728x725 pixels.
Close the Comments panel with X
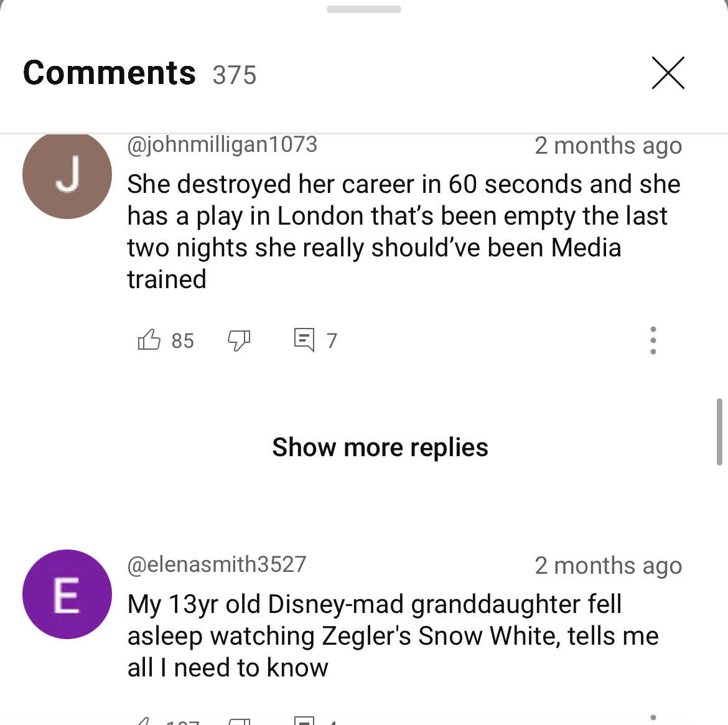pos(668,73)
